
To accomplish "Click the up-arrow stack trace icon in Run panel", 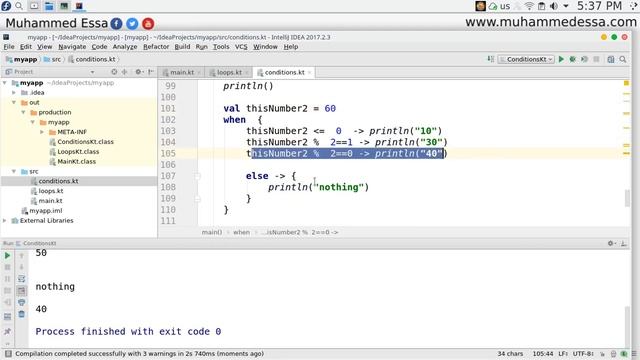I will pyautogui.click(x=22, y=256).
